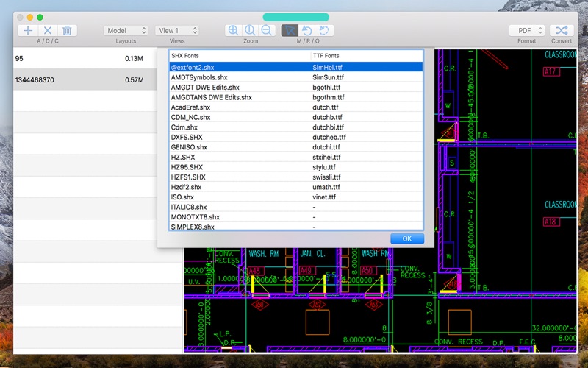
Task: Click the stylu.ttf font cell
Action: [324, 167]
